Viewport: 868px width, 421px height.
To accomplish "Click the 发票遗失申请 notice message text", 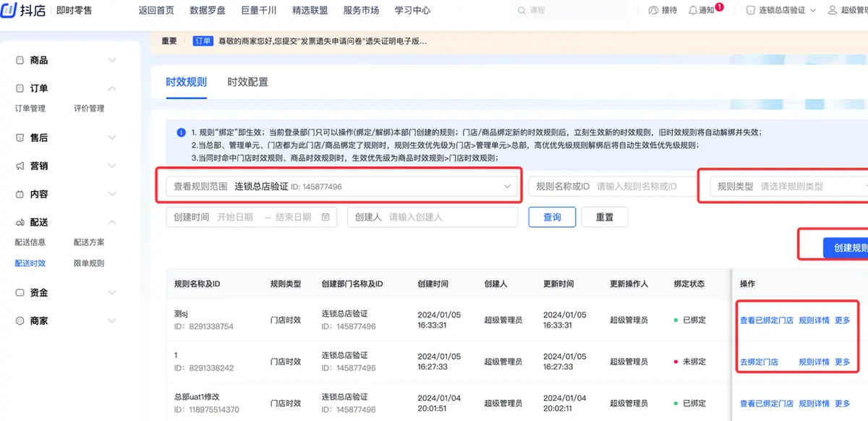I will click(x=323, y=41).
